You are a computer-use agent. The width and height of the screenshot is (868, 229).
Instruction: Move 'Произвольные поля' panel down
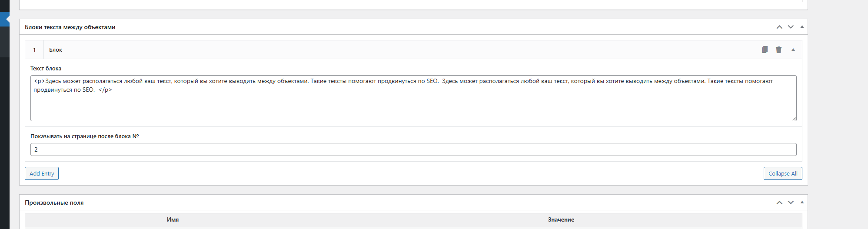click(x=791, y=202)
